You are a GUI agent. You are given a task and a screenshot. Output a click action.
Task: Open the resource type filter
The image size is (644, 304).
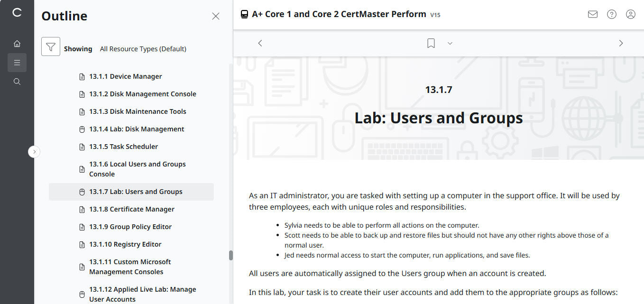[x=51, y=46]
